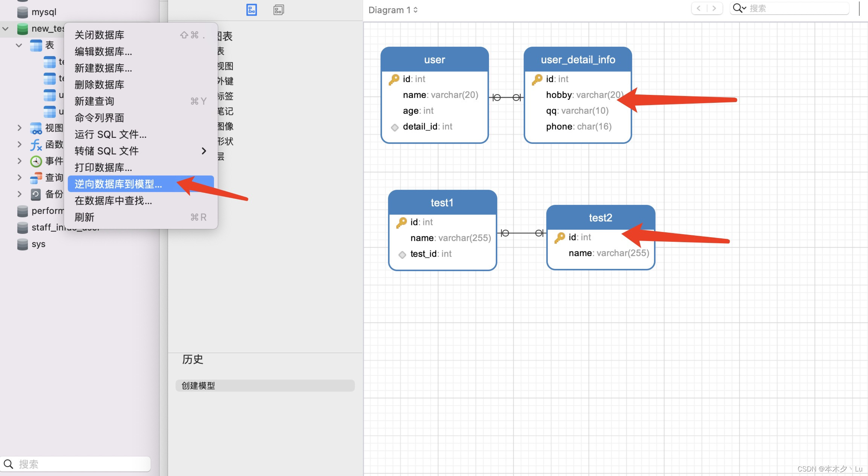
Task: Select the blue diagram view toolbar icon
Action: pyautogui.click(x=252, y=10)
